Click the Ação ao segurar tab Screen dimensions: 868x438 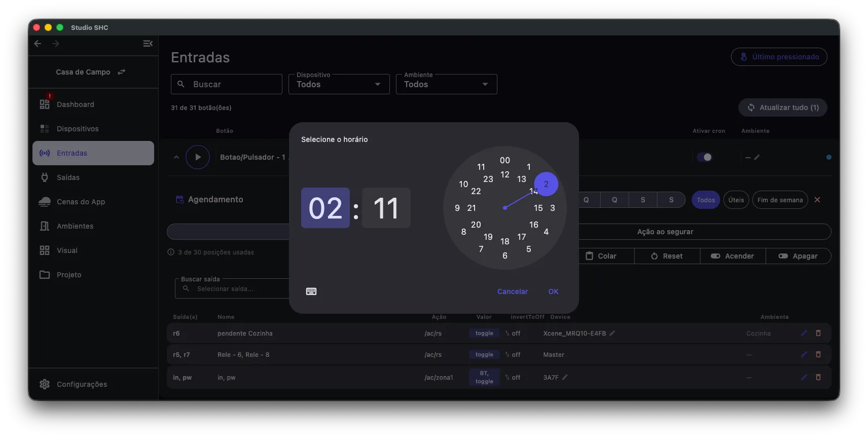click(x=665, y=232)
